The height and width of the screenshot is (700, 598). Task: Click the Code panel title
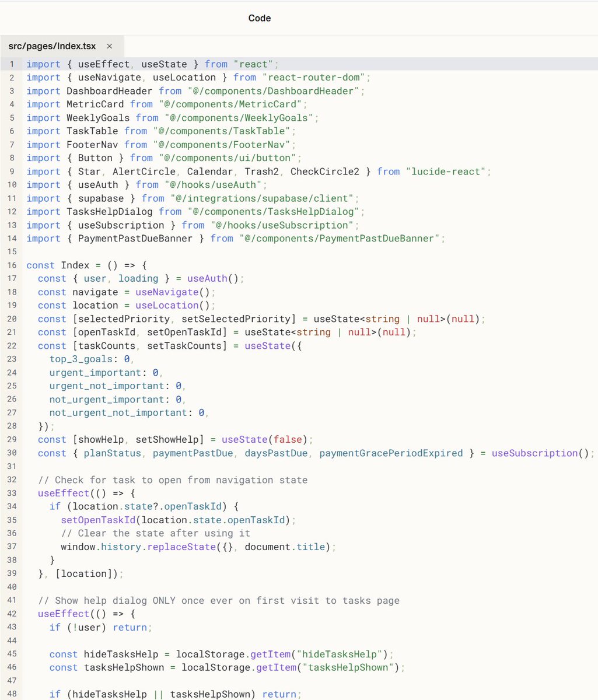coord(260,18)
